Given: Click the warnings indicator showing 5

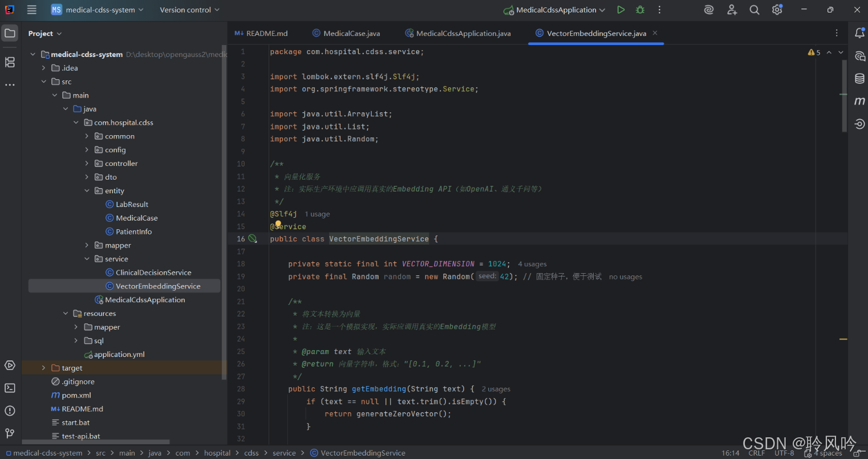Looking at the screenshot, I should (x=814, y=52).
